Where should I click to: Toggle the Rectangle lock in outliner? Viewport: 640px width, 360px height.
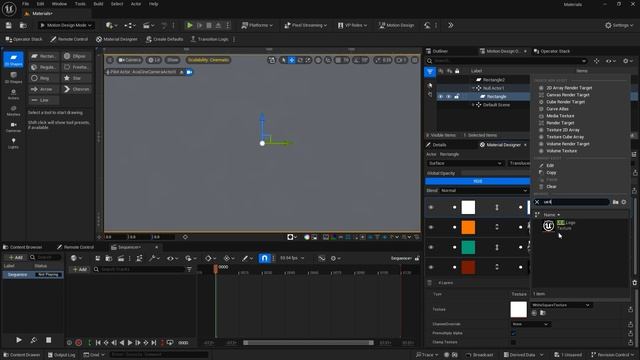coord(457,97)
